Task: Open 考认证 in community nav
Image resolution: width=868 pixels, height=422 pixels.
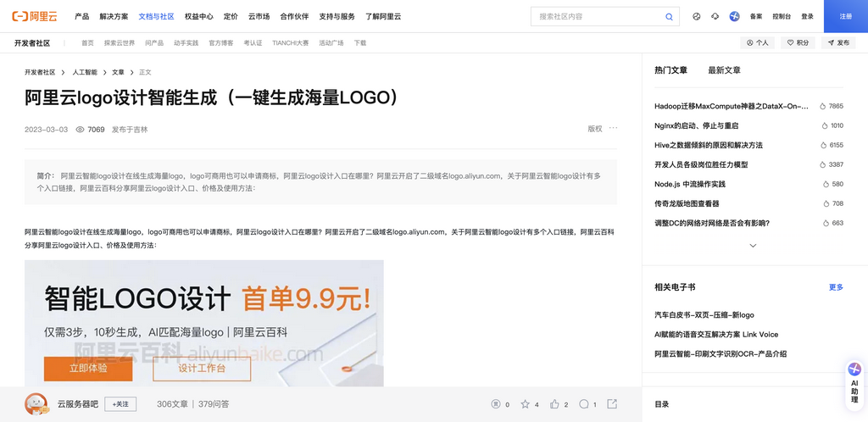Action: (253, 42)
